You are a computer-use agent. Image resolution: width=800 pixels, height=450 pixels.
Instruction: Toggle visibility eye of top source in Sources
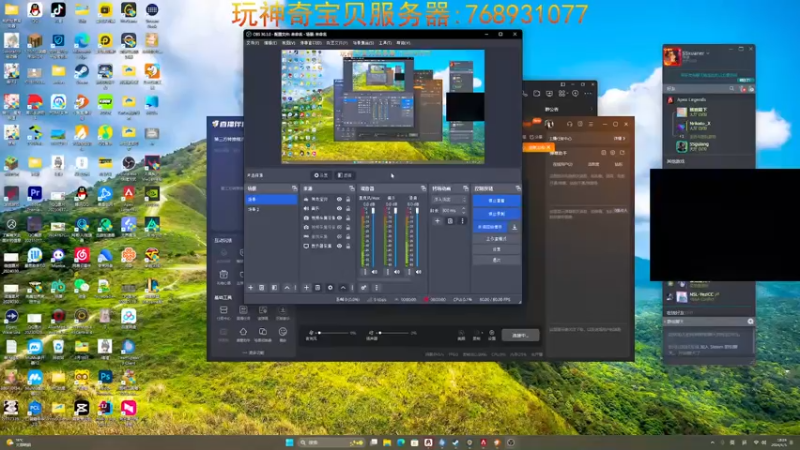click(339, 199)
